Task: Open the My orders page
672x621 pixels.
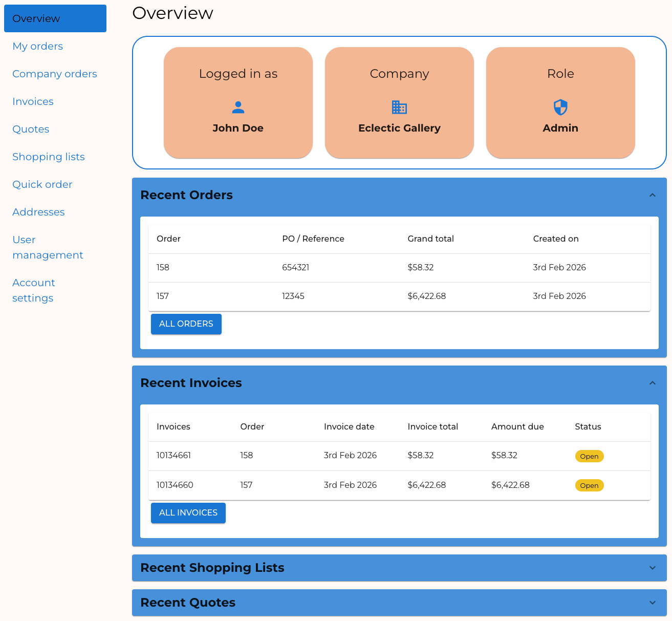Action: (38, 46)
